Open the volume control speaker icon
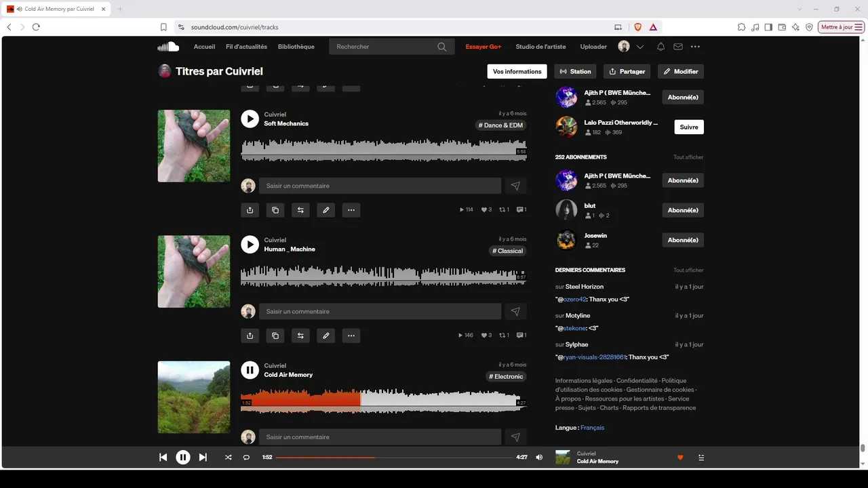The image size is (868, 488). pyautogui.click(x=539, y=457)
